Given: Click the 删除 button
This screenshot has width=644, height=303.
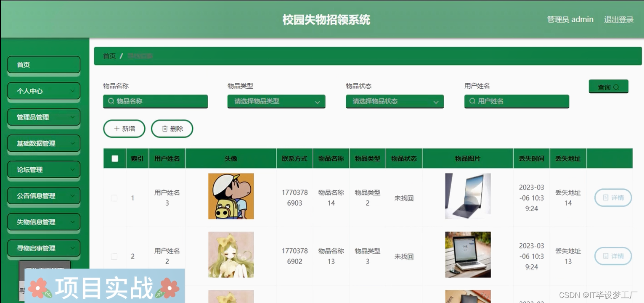Looking at the screenshot, I should [x=172, y=129].
